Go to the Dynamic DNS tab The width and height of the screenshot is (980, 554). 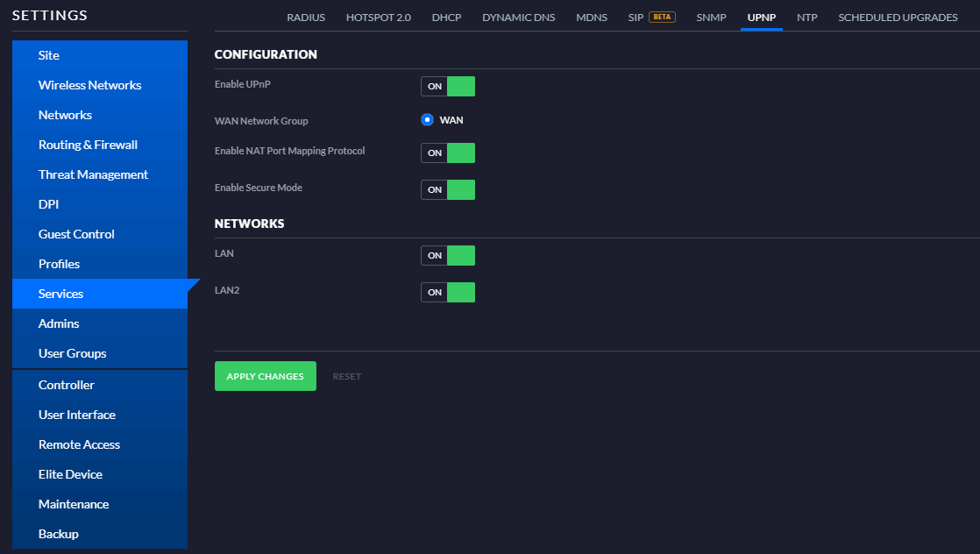[x=518, y=18]
